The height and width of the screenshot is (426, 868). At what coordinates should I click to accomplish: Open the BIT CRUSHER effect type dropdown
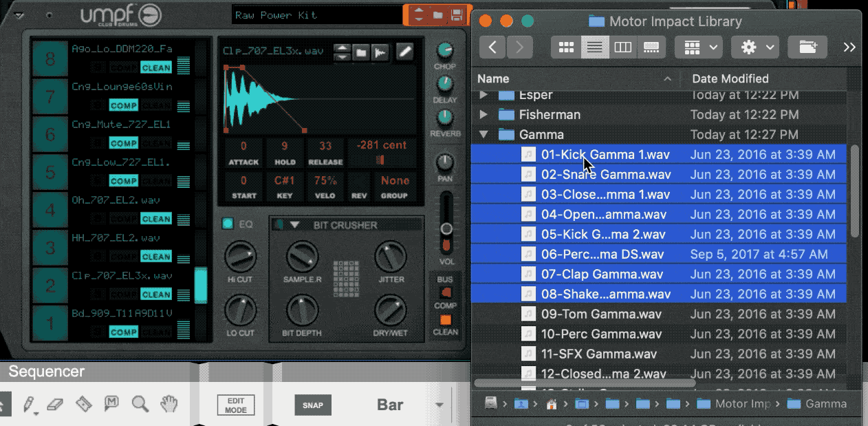295,224
